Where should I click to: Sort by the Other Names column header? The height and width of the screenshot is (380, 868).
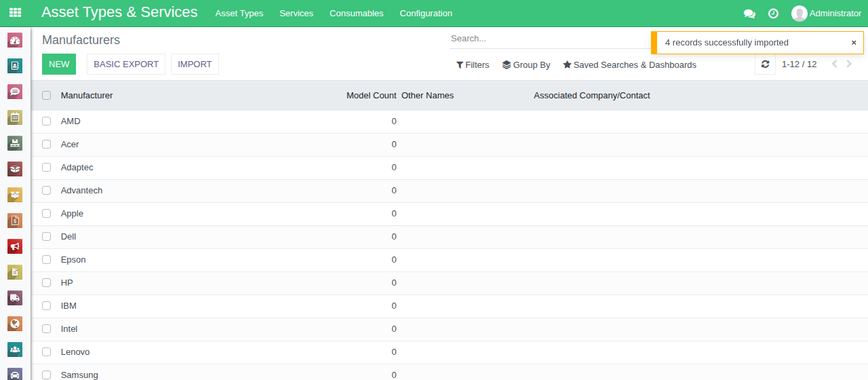[x=427, y=96]
